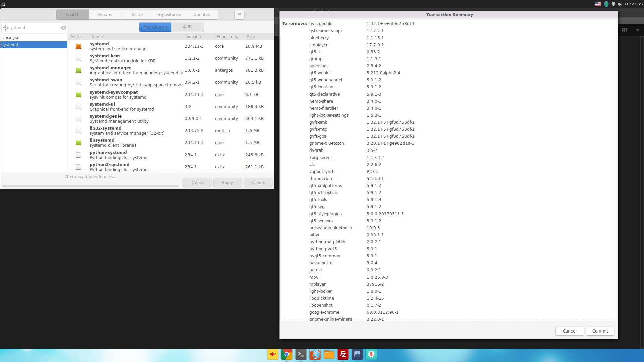Open the US keyboard layout indicator
This screenshot has width=644, height=362.
pyautogui.click(x=598, y=4)
